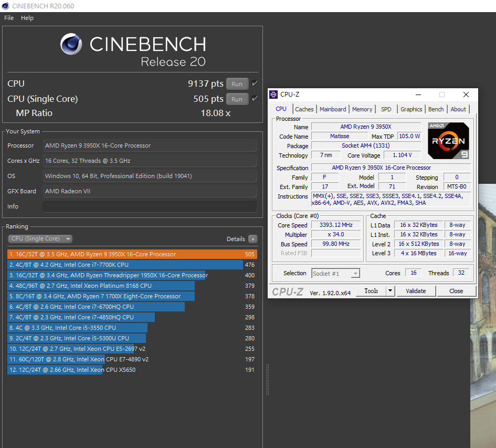Click the Cores x GHz field
The height and width of the screenshot is (448, 496).
point(150,161)
